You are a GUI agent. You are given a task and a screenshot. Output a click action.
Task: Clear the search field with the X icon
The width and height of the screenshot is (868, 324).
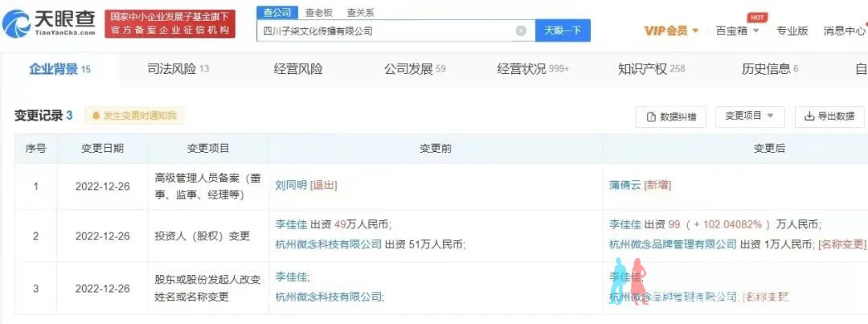pyautogui.click(x=521, y=31)
